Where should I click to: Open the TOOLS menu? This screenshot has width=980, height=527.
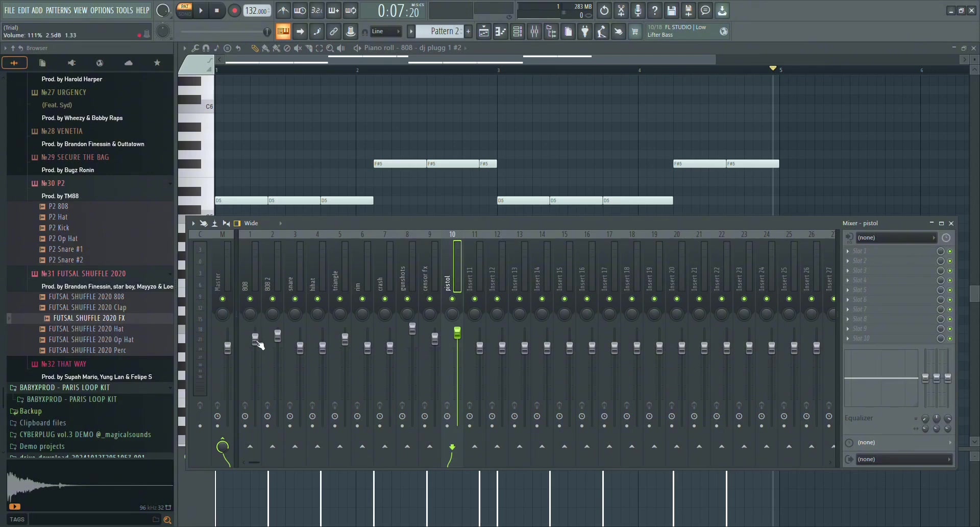pyautogui.click(x=125, y=10)
